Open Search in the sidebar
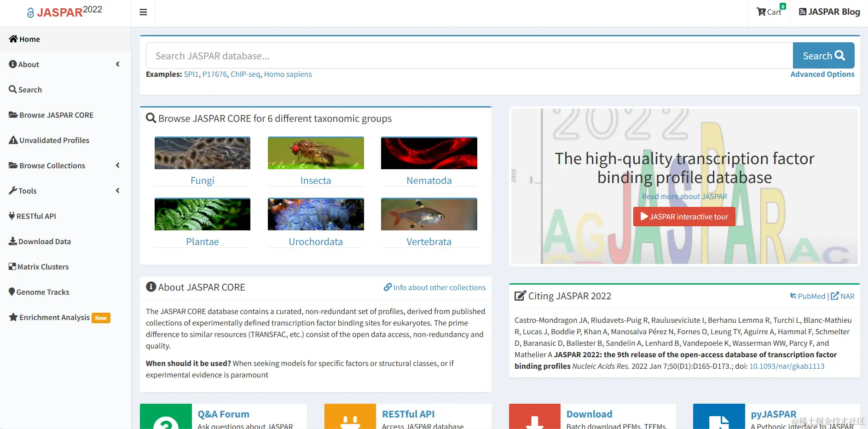Viewport: 868px width, 429px height. [x=65, y=90]
